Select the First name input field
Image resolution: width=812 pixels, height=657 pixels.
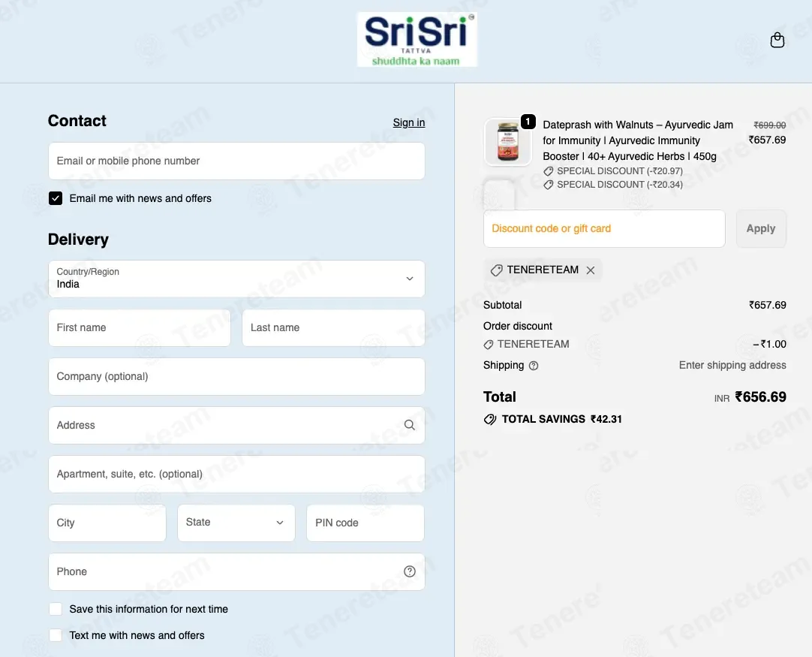pyautogui.click(x=140, y=328)
